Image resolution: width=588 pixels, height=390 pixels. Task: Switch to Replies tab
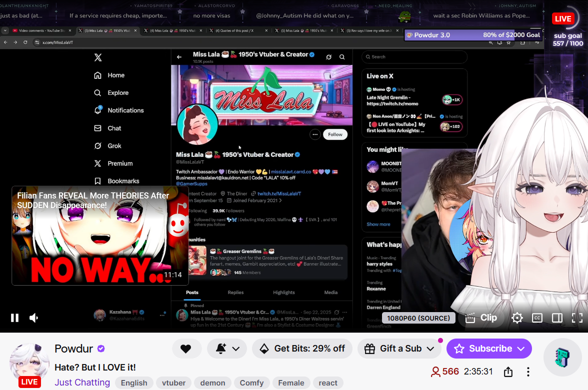[x=235, y=293]
